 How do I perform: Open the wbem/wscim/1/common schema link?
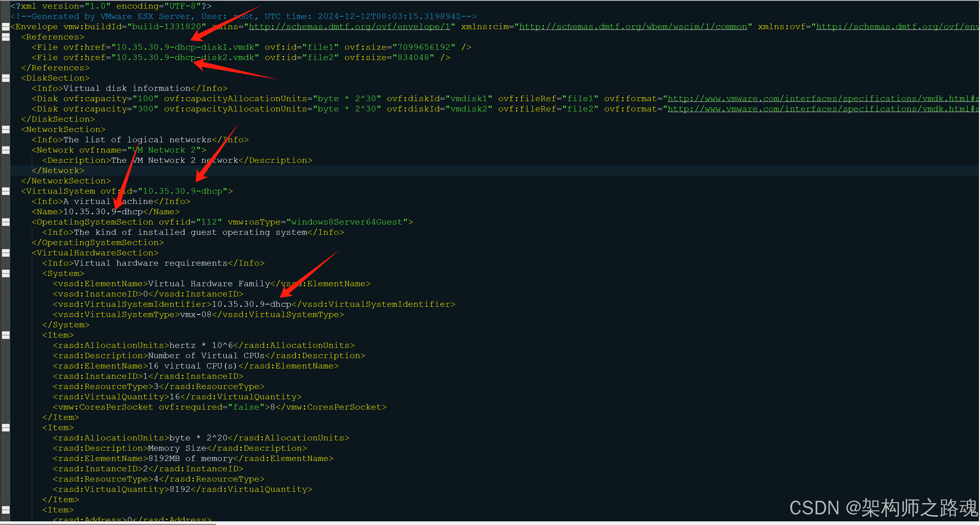point(633,27)
